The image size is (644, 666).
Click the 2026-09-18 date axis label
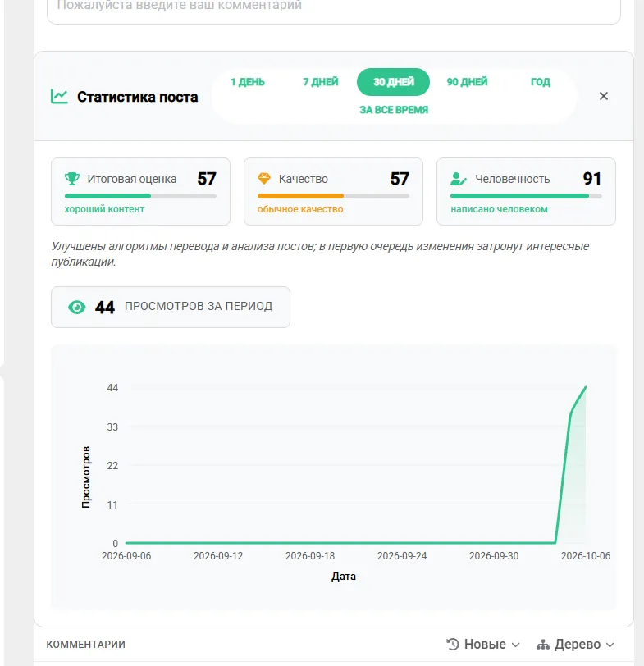click(310, 556)
